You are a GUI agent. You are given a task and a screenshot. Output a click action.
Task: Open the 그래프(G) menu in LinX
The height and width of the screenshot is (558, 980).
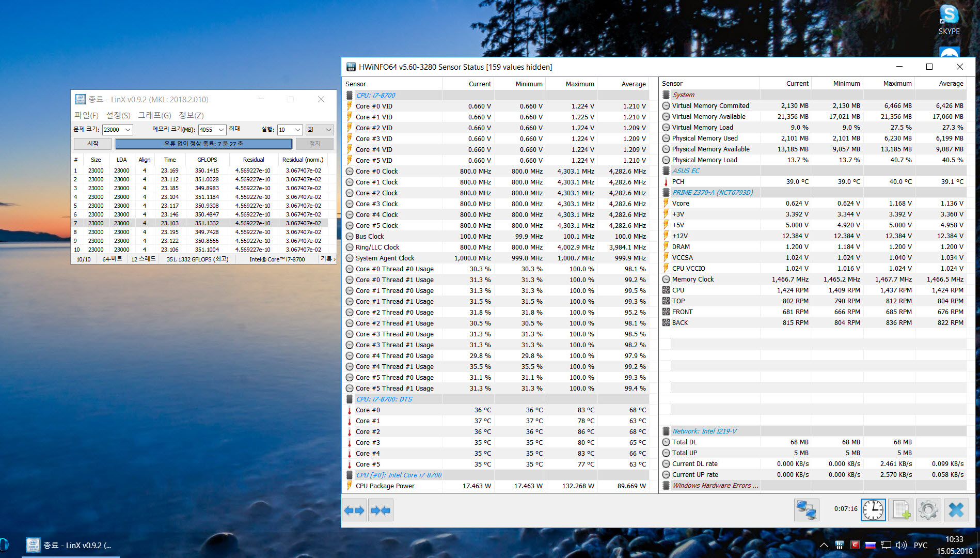coord(154,115)
